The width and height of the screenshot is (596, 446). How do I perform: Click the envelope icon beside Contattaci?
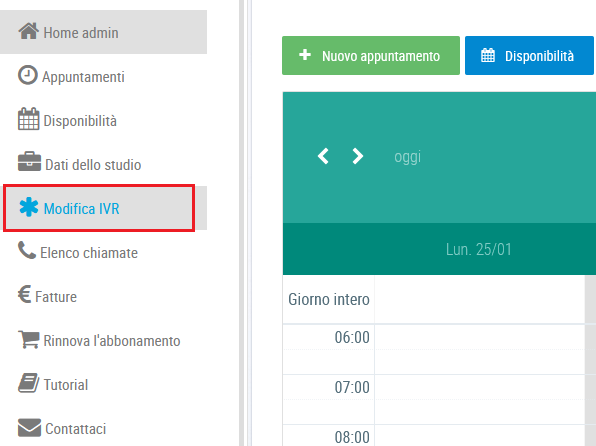point(29,428)
